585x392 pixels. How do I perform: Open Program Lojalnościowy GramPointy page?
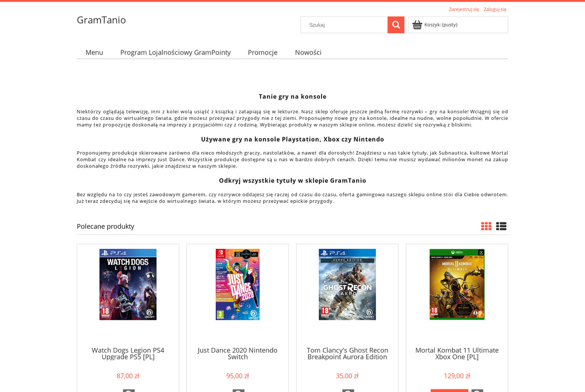(x=175, y=52)
